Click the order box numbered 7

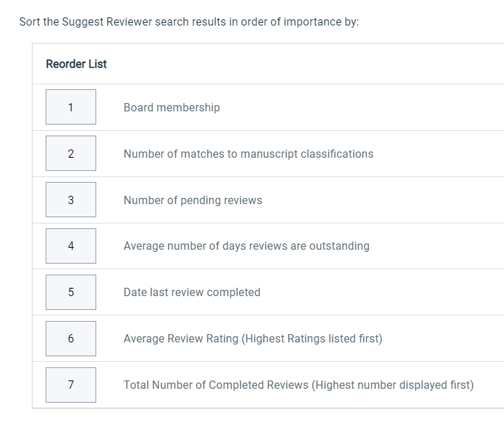[x=71, y=385]
